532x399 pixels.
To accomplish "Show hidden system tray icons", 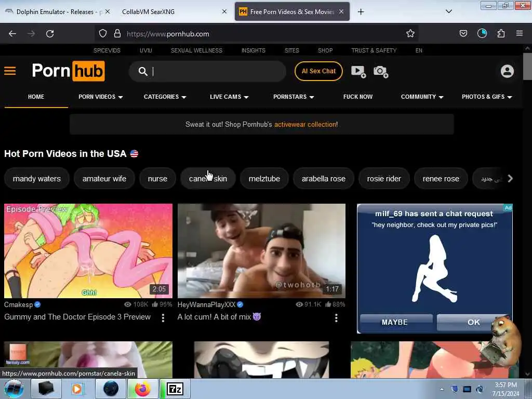I will (442, 389).
